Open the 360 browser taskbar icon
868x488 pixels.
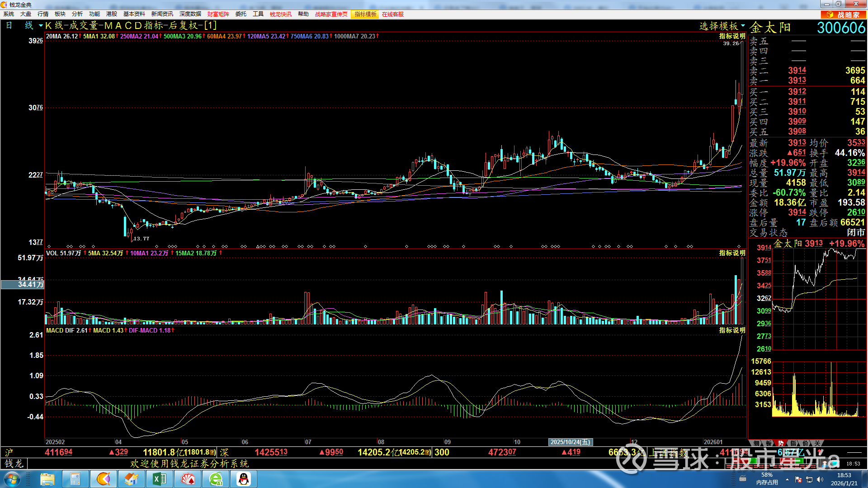click(x=216, y=479)
